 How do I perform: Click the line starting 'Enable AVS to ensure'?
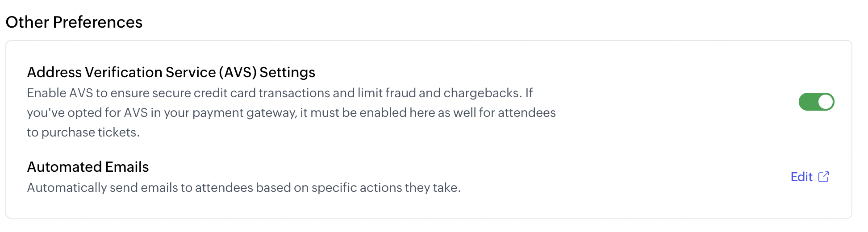280,93
